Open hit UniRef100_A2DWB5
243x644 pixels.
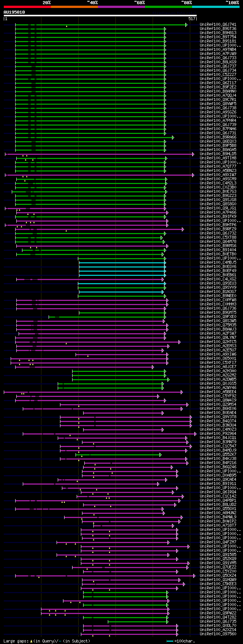tap(218, 379)
